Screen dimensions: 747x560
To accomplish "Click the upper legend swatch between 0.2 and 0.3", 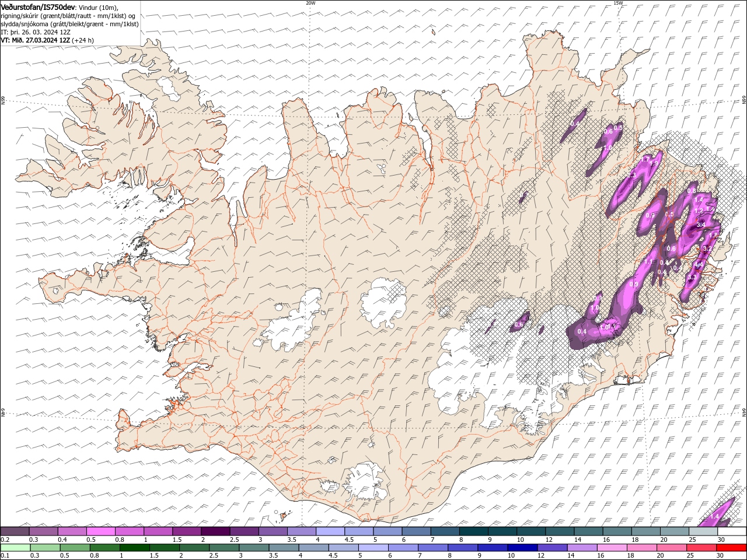I will tap(15, 531).
